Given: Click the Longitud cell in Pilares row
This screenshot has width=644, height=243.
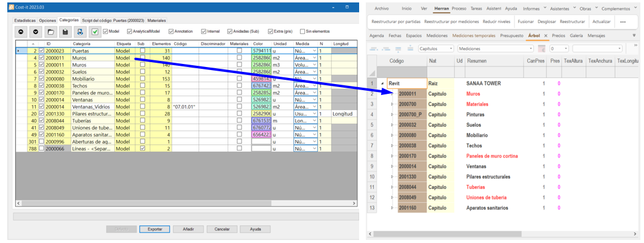Looking at the screenshot, I should (x=344, y=113).
